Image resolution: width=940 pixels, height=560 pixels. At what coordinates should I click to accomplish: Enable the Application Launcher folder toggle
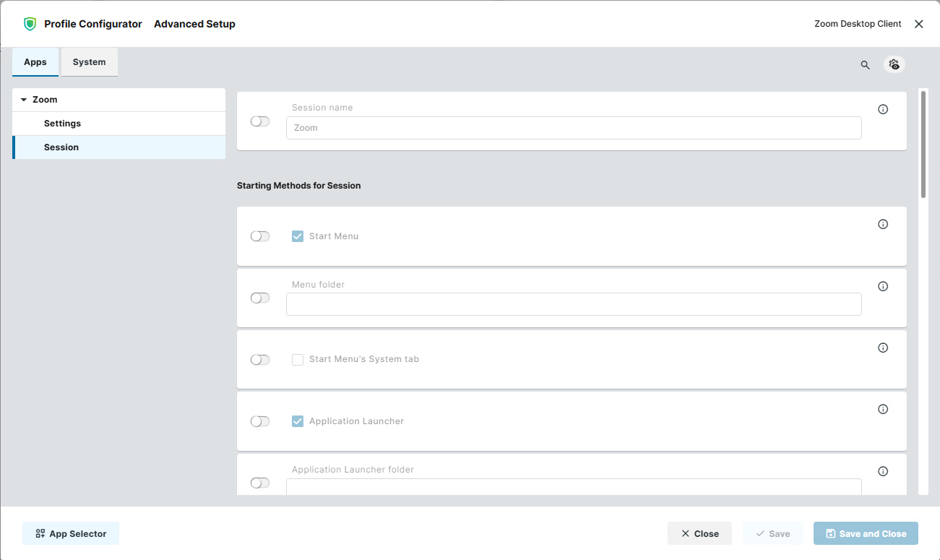point(260,483)
